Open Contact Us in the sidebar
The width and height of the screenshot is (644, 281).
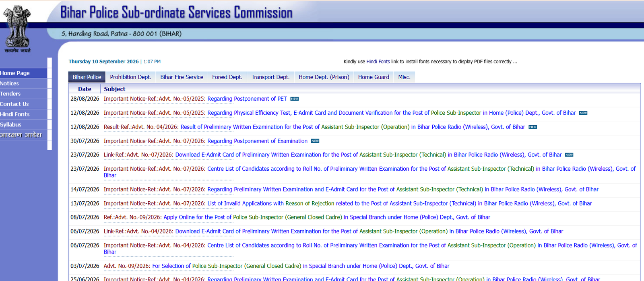point(23,104)
